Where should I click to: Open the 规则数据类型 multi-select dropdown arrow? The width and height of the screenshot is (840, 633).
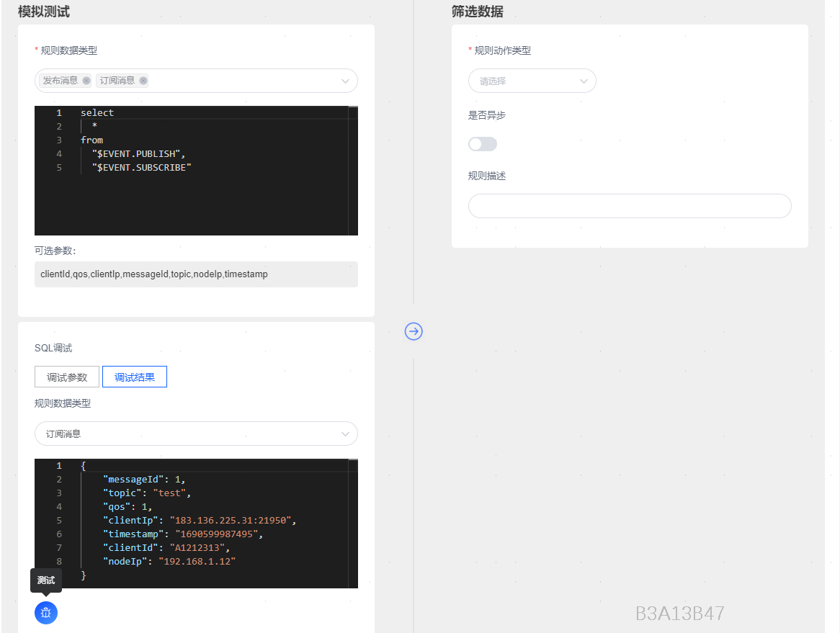click(346, 81)
